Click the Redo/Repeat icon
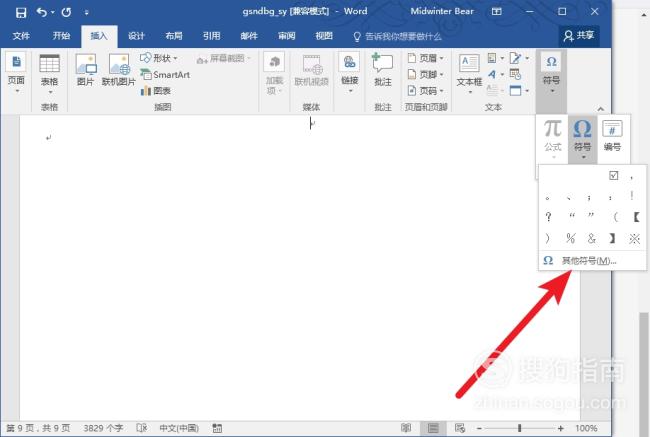Viewport: 650px width, 437px height. (x=66, y=12)
